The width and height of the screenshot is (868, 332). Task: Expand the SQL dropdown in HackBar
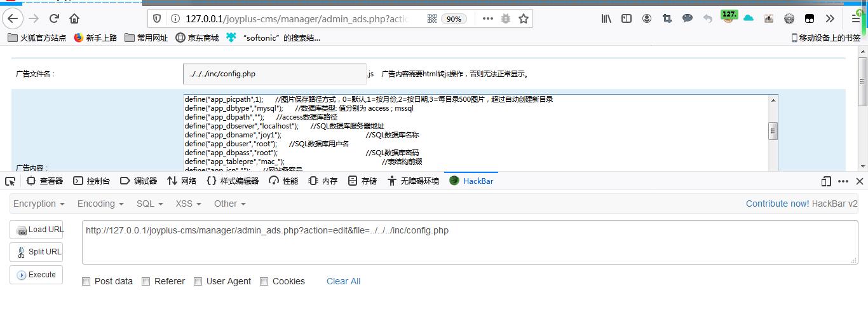point(150,204)
